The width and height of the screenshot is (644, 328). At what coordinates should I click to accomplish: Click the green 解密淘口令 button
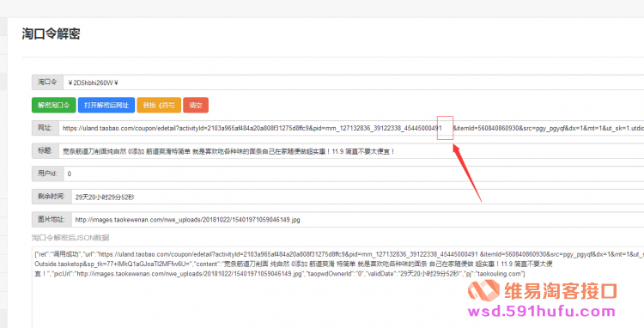[x=54, y=105]
